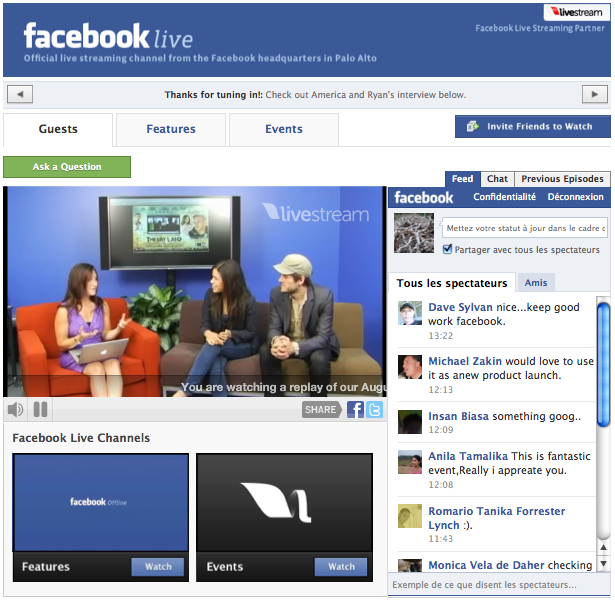This screenshot has width=615, height=601.
Task: Open the Events channel thumbnail
Action: coord(284,503)
